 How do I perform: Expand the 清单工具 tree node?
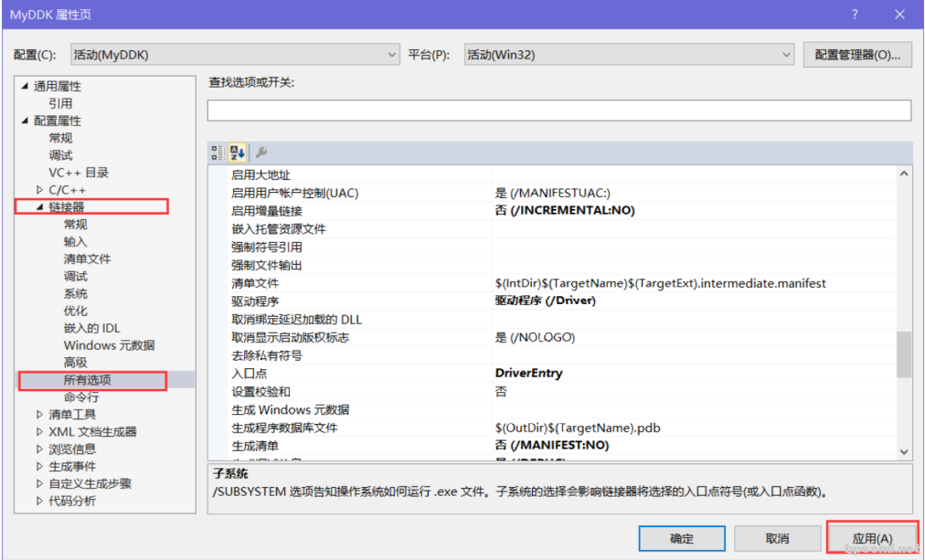39,415
